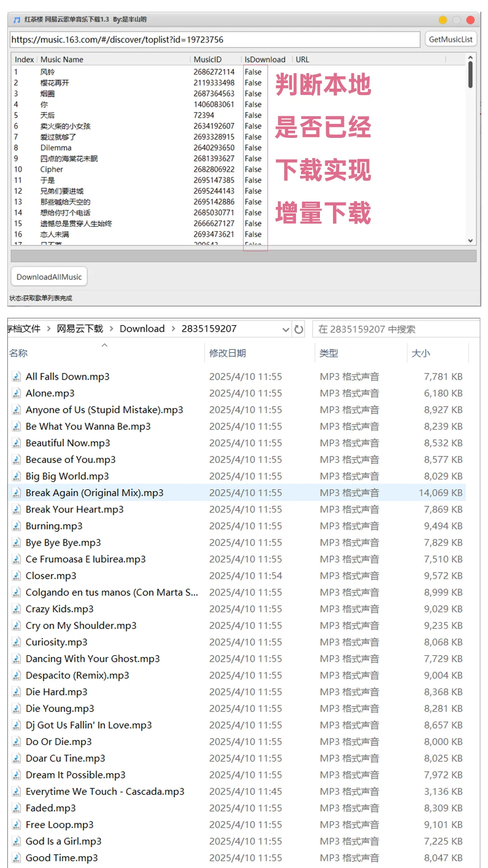Click the MP3 icon of Burning.mp3

pyautogui.click(x=16, y=526)
